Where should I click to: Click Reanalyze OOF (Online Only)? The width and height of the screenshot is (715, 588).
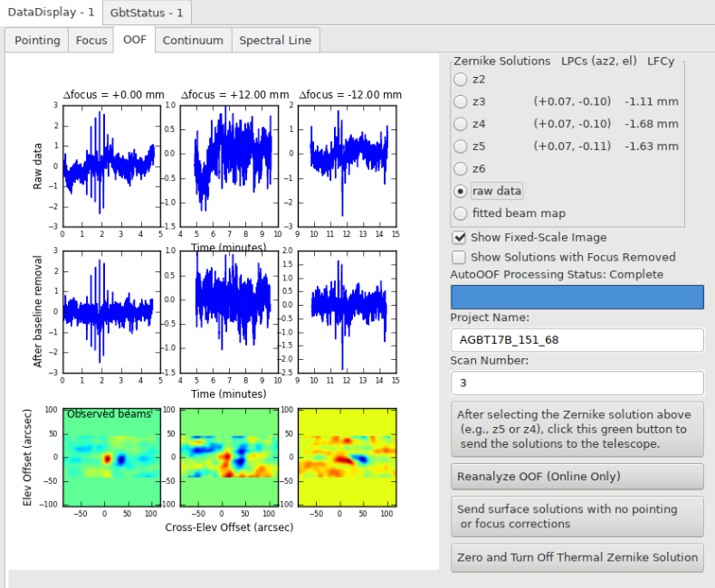[577, 477]
